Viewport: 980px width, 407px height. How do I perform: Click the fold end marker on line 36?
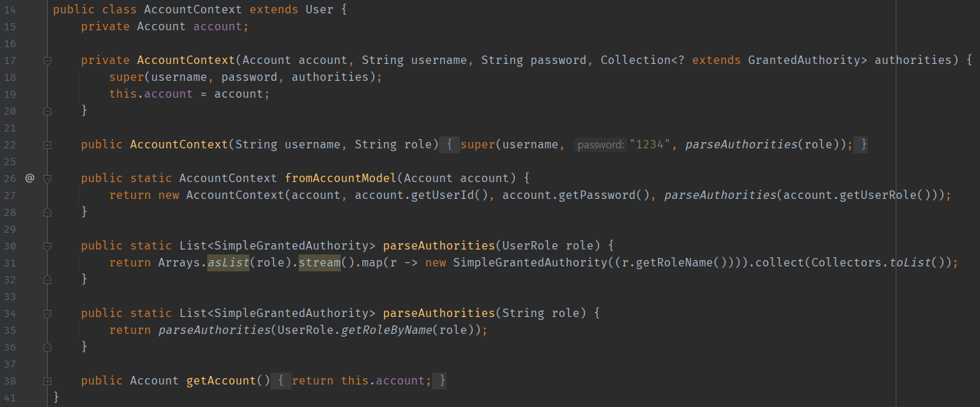48,347
